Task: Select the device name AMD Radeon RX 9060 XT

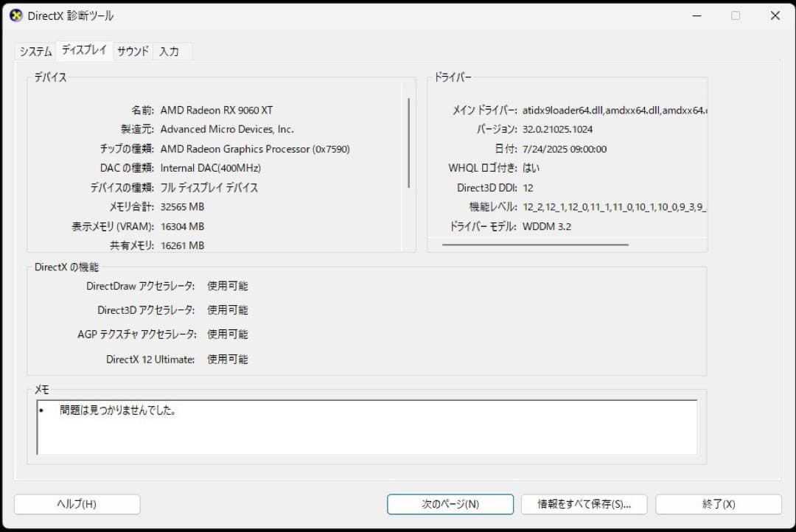Action: point(217,109)
